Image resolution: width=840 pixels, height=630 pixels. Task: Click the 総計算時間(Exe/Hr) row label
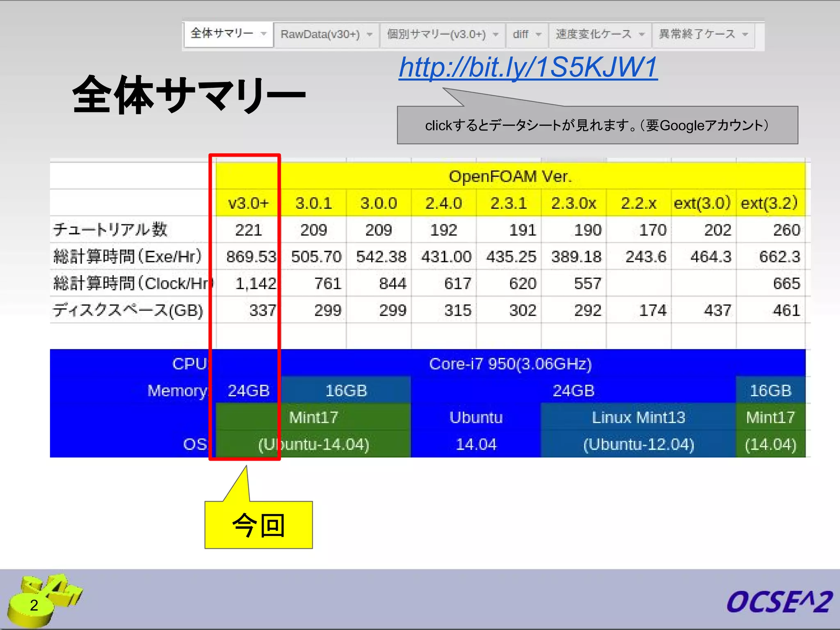(128, 256)
